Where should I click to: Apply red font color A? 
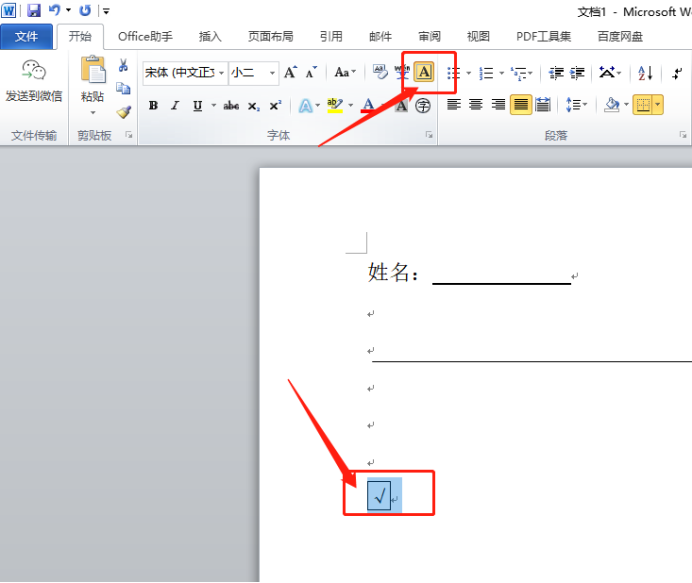[368, 105]
